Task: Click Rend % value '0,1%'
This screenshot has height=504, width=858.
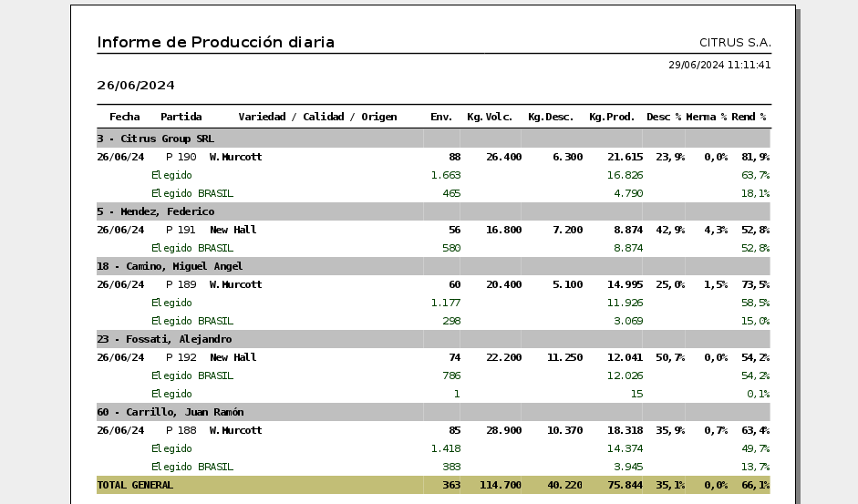Action: point(759,394)
